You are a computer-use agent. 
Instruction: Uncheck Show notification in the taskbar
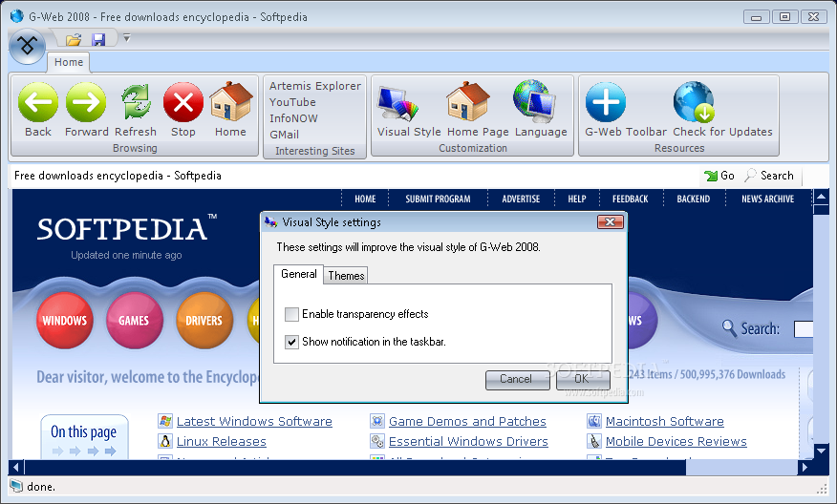[291, 342]
